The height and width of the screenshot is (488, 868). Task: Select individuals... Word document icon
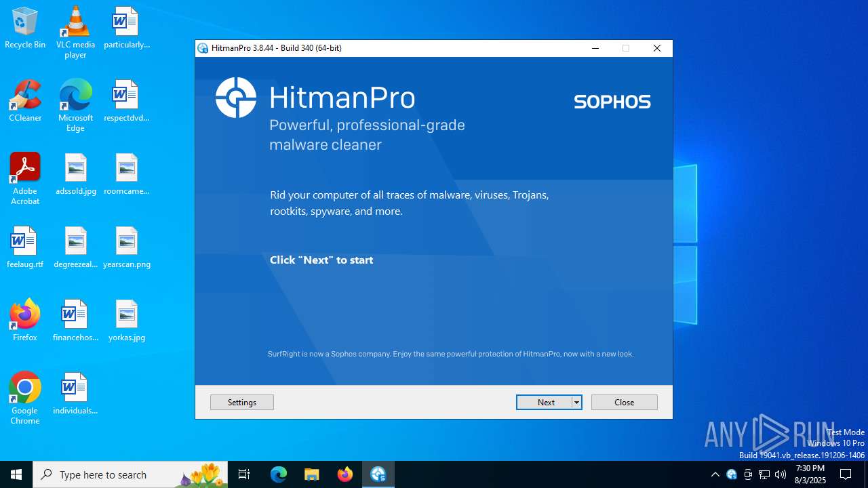pyautogui.click(x=75, y=394)
